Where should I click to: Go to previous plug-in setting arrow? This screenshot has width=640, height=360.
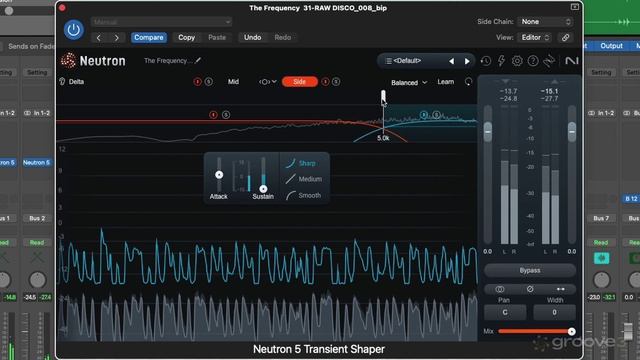click(x=98, y=38)
